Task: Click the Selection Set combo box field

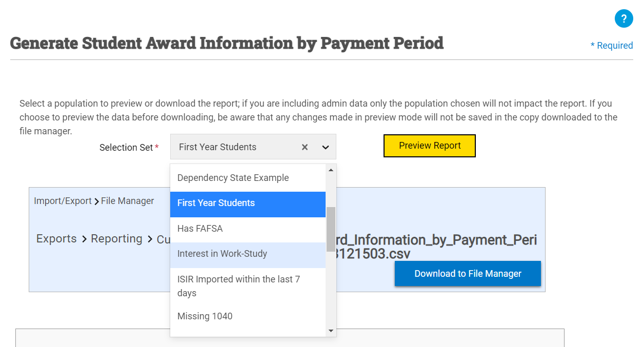Action: [x=236, y=147]
